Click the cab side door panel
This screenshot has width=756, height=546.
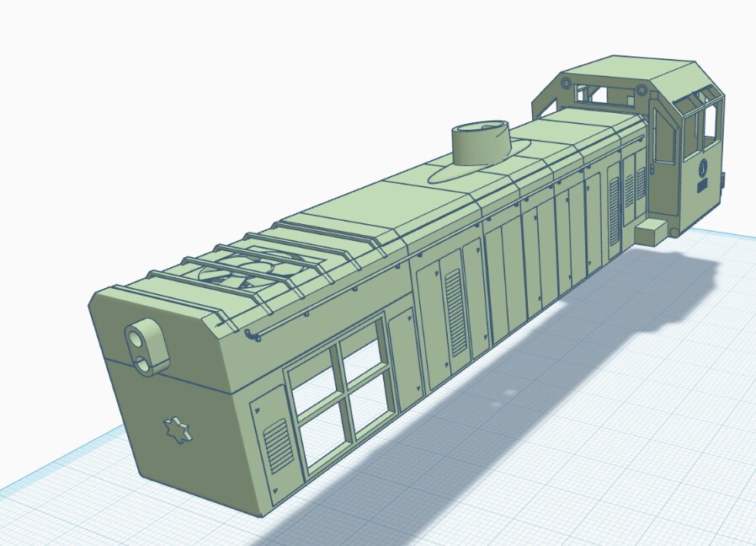pyautogui.click(x=665, y=160)
